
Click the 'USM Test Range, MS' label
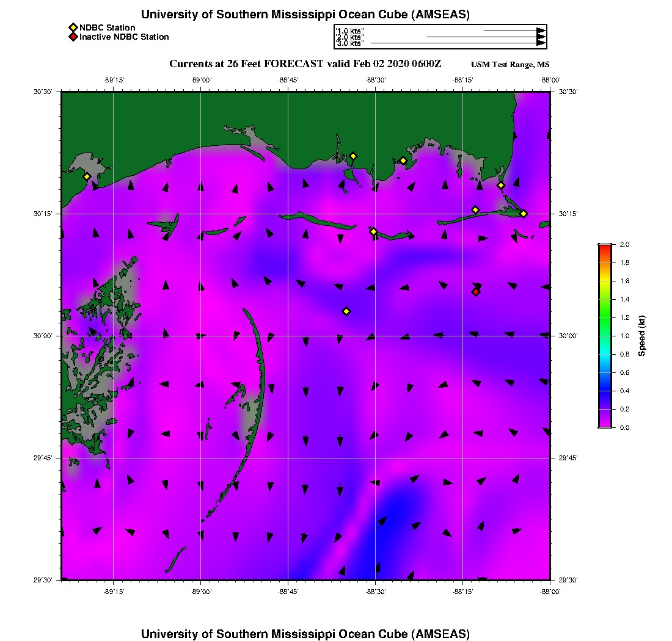click(x=510, y=65)
